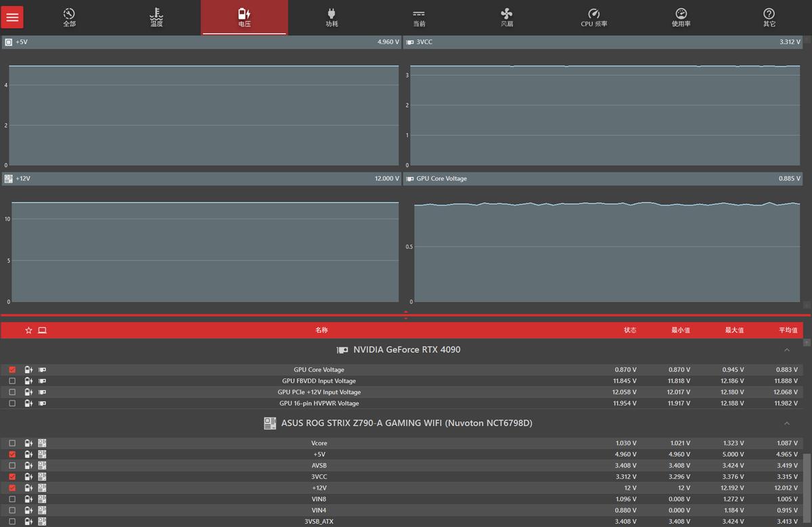Image resolution: width=812 pixels, height=527 pixels.
Task: Switch to the 风扇 fan tab
Action: (507, 18)
